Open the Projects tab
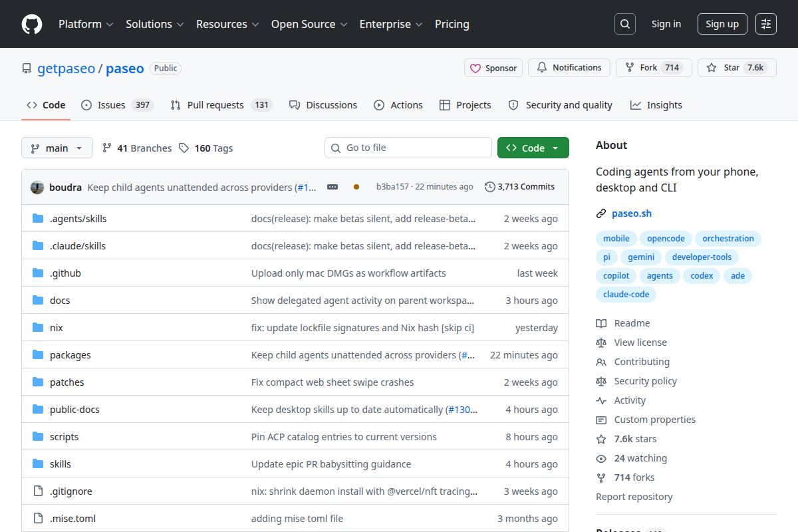Screen dimensions: 798x532 (465, 105)
